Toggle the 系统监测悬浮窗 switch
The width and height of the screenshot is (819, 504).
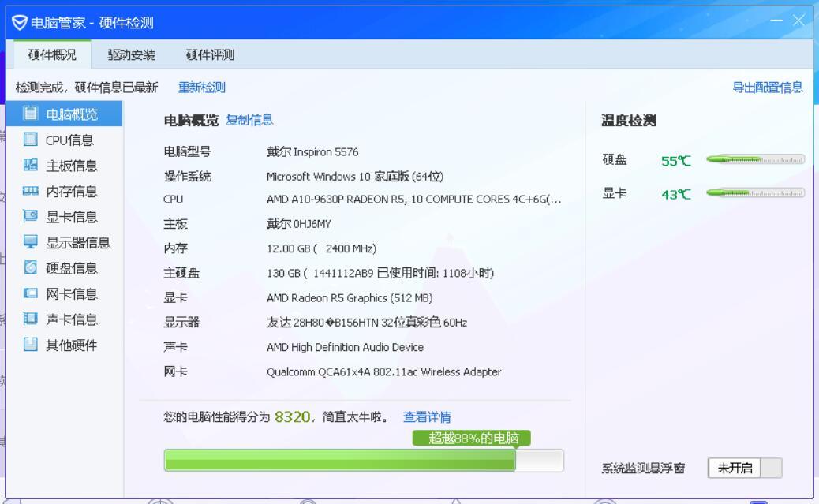coord(745,468)
